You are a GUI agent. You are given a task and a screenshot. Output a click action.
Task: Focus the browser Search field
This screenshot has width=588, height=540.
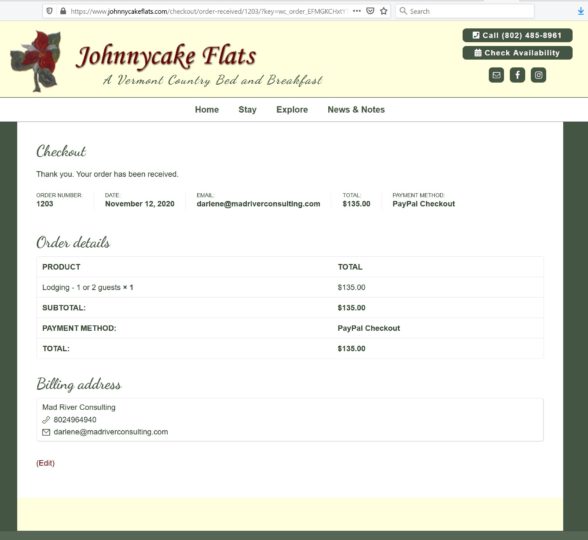point(465,11)
